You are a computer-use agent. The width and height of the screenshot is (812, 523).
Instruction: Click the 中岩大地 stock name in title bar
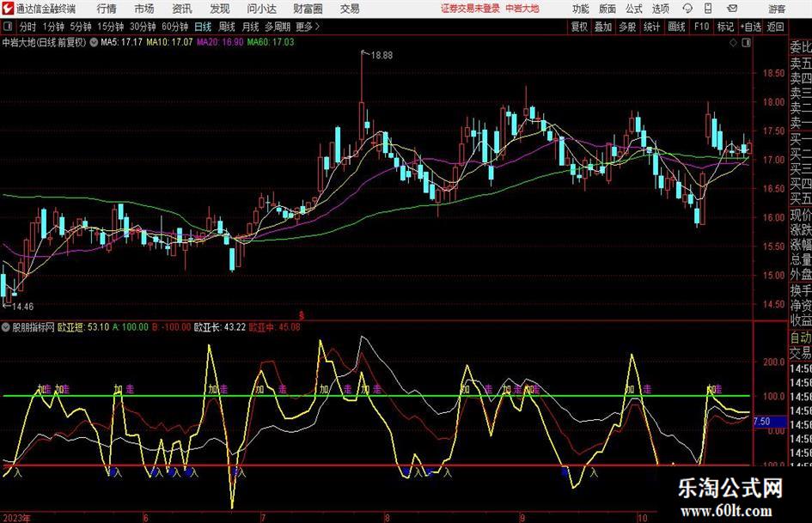click(522, 9)
